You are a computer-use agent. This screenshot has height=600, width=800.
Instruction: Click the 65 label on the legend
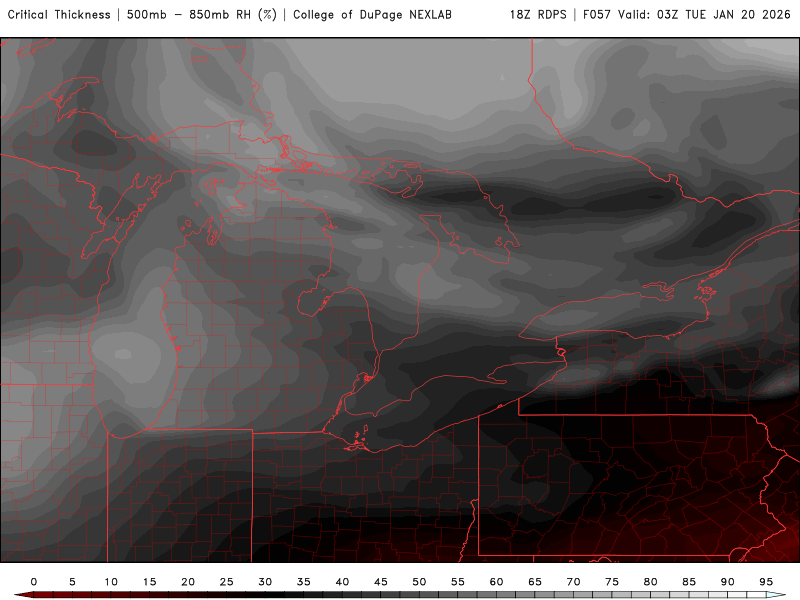point(535,582)
